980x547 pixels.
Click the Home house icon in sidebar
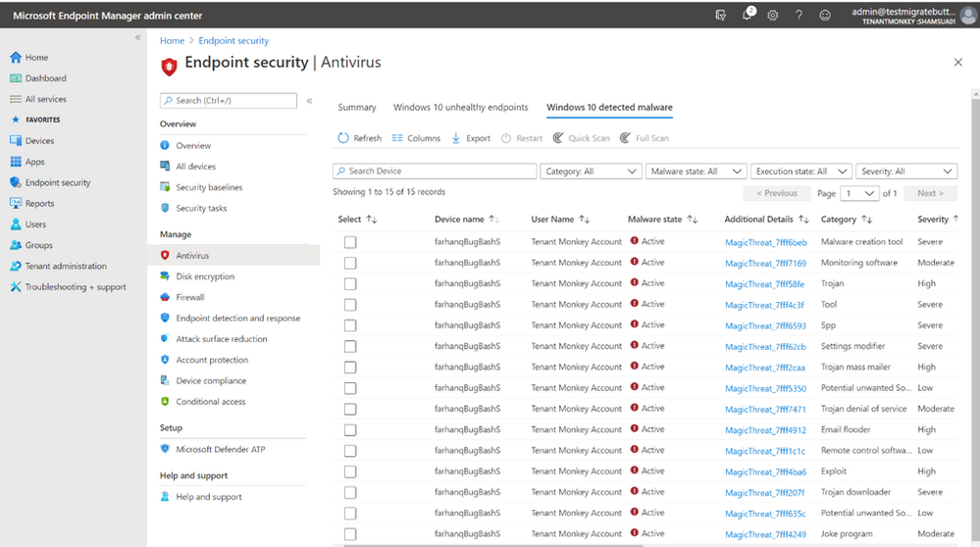16,58
